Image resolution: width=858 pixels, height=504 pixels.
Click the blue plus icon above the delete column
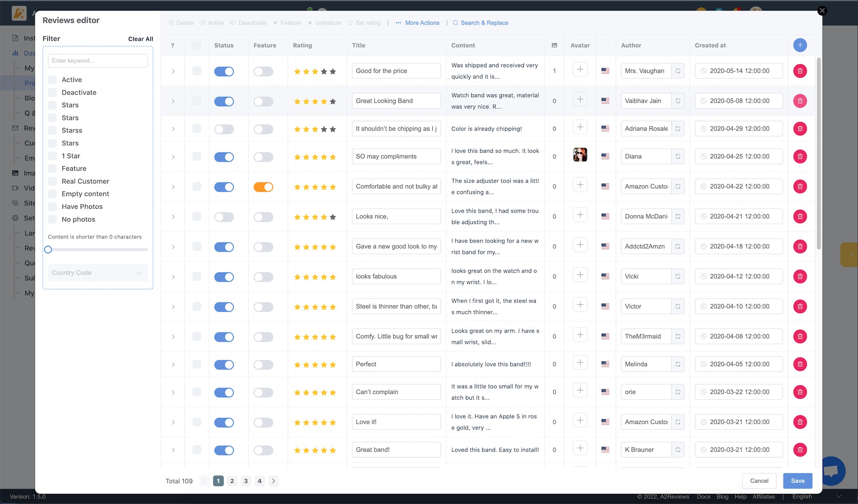coord(800,45)
